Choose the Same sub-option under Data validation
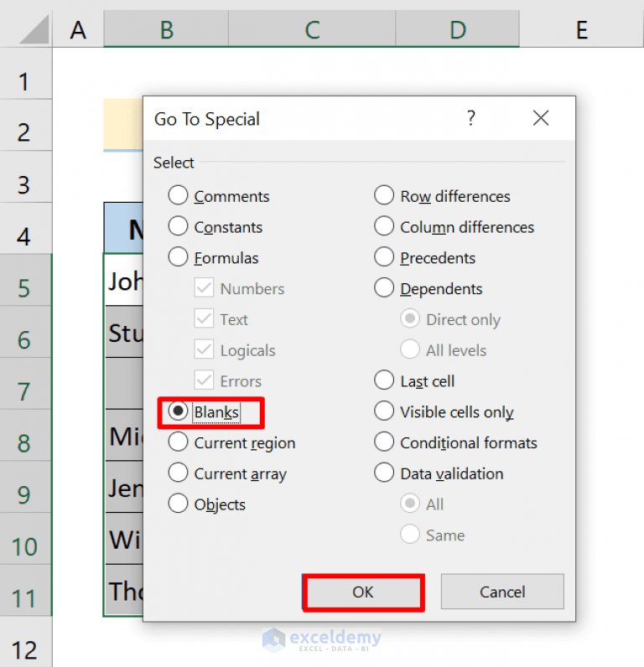Viewport: 644px width, 667px height. pos(433,535)
